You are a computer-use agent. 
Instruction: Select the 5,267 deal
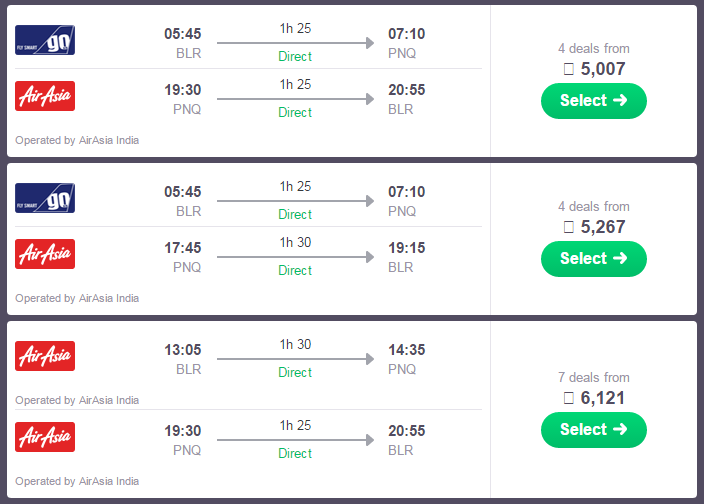pyautogui.click(x=594, y=259)
